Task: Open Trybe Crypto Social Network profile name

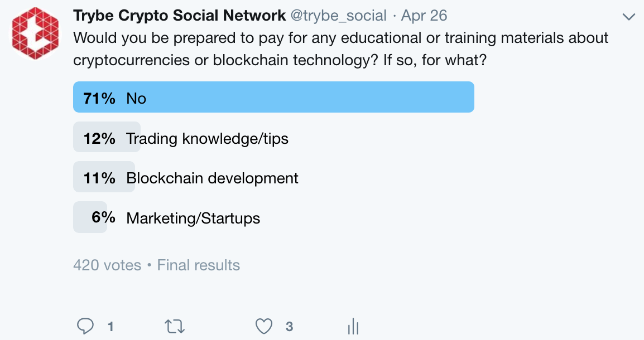Action: point(179,16)
